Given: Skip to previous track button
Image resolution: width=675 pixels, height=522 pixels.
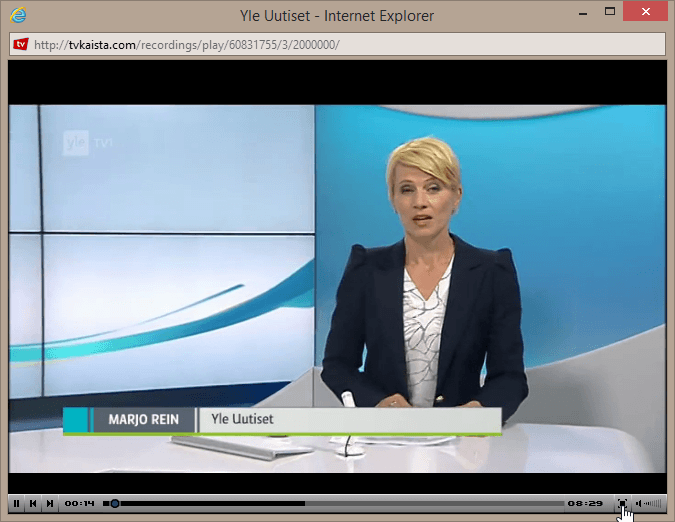Looking at the screenshot, I should pyautogui.click(x=33, y=503).
